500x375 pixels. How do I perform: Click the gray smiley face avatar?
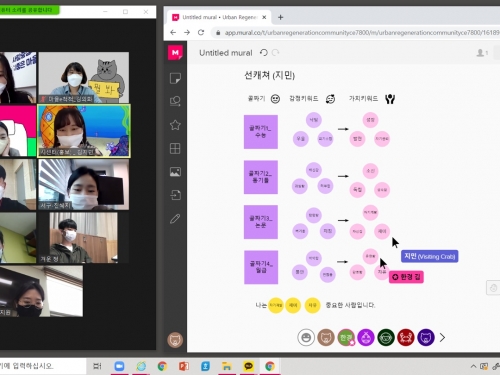306,337
